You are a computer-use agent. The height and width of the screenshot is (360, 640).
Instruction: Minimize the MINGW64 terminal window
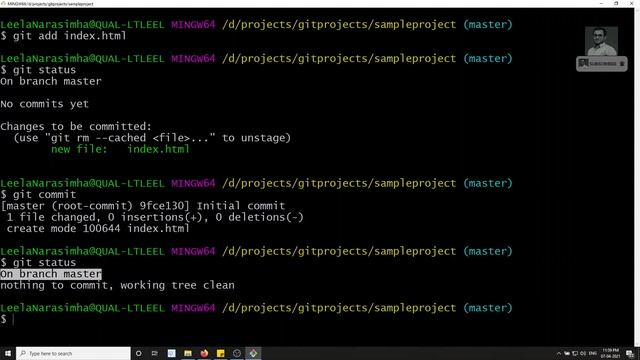(x=601, y=4)
